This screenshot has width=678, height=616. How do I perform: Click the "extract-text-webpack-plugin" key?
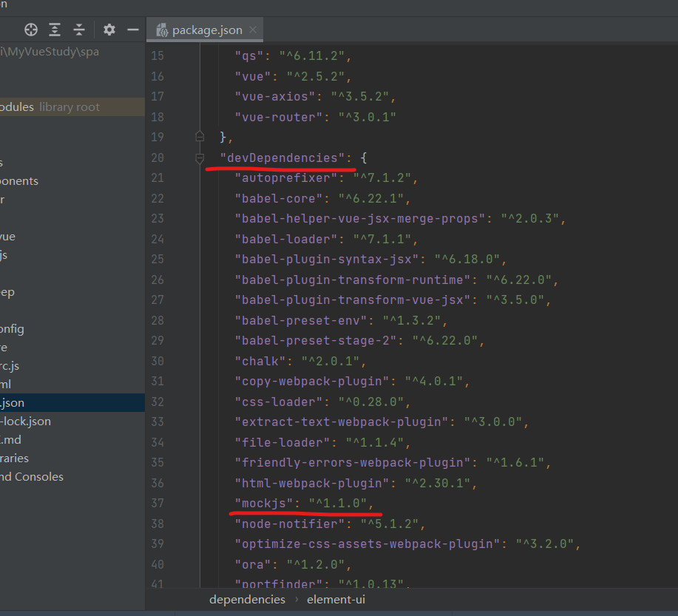click(341, 422)
